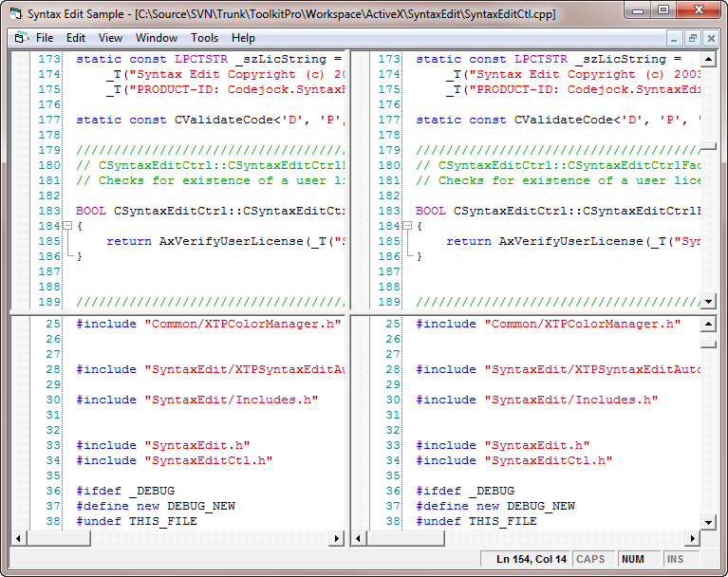Click 'BOOL' keyword in the top-left pane
This screenshot has height=577, width=728.
point(91,211)
